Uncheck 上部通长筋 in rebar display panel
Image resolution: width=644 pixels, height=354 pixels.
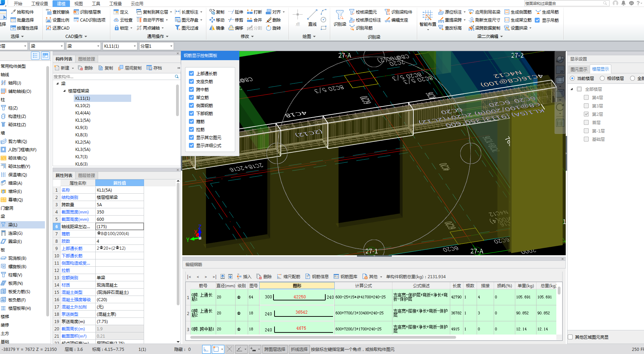tap(191, 73)
